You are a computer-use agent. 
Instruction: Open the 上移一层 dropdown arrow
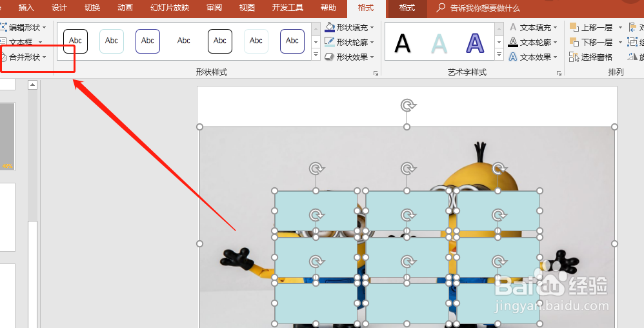click(x=620, y=28)
